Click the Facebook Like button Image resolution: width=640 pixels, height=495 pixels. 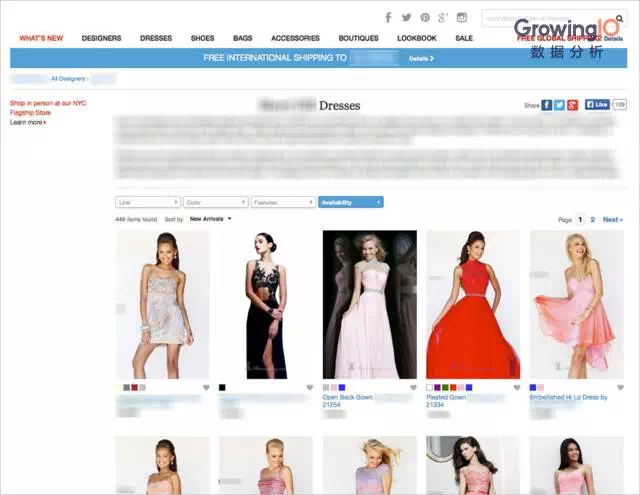click(x=597, y=104)
